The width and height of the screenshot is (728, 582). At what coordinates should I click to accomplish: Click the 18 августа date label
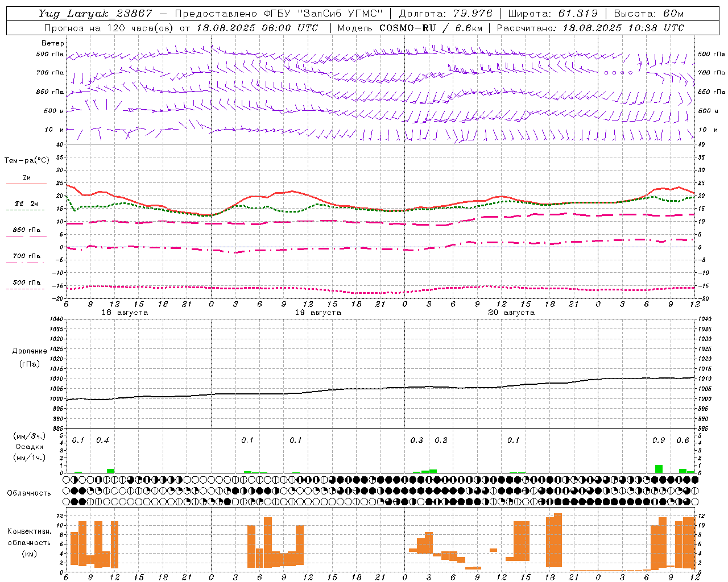[x=125, y=313]
